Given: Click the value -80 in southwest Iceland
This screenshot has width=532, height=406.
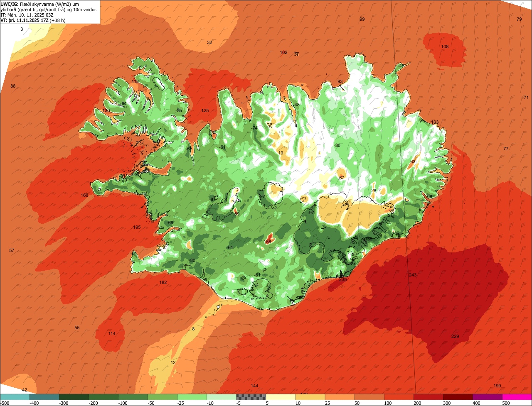Looking at the screenshot, I should [x=192, y=260].
